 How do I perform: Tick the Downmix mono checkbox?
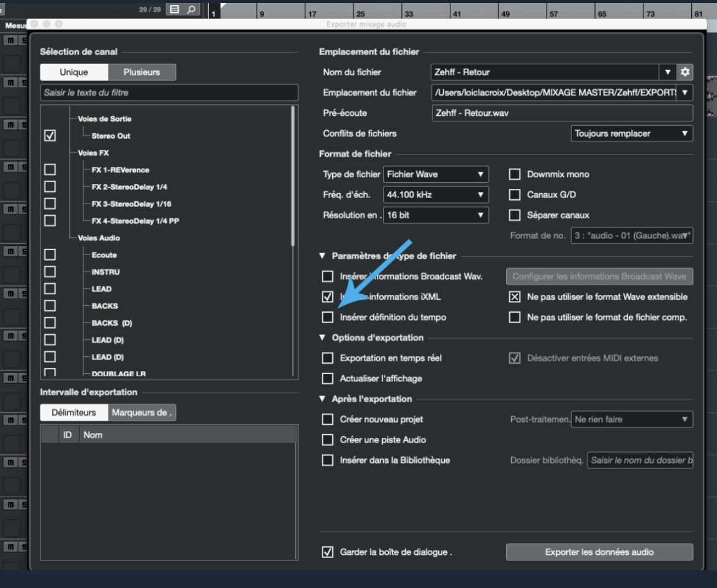[x=514, y=174]
